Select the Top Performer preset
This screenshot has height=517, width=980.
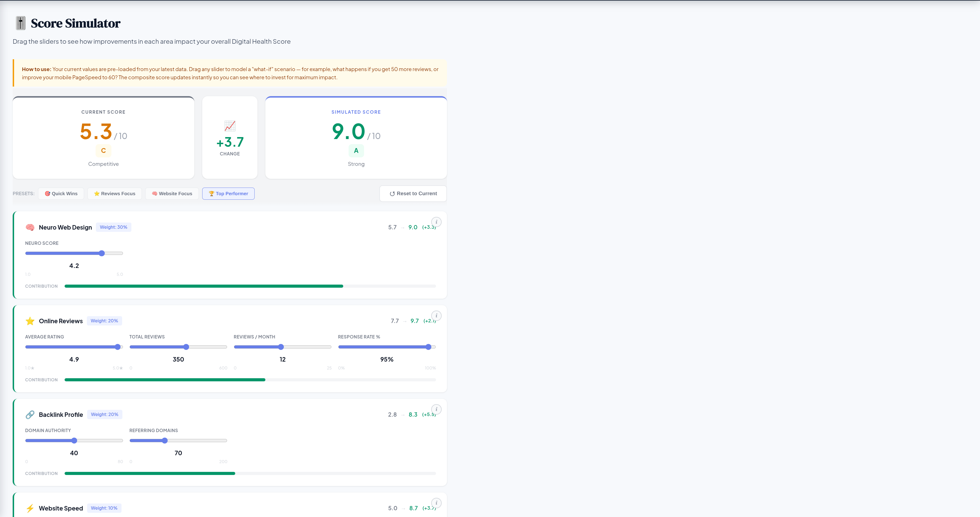(228, 194)
